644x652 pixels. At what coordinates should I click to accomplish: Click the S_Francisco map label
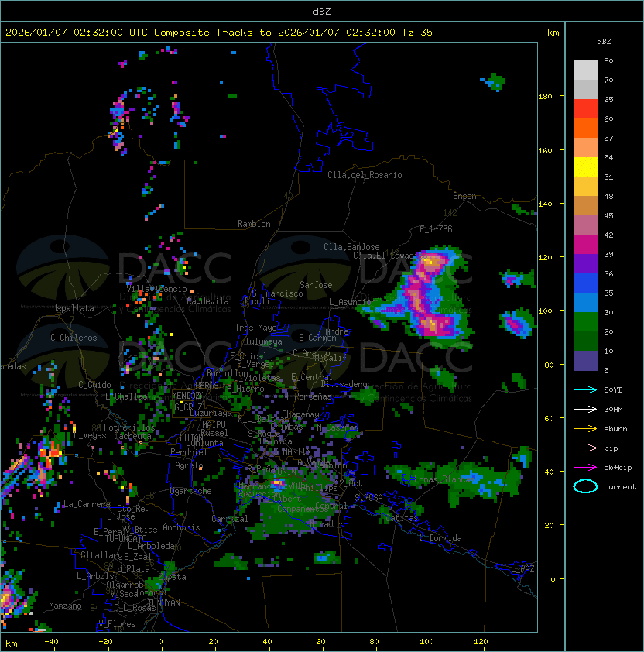(277, 293)
